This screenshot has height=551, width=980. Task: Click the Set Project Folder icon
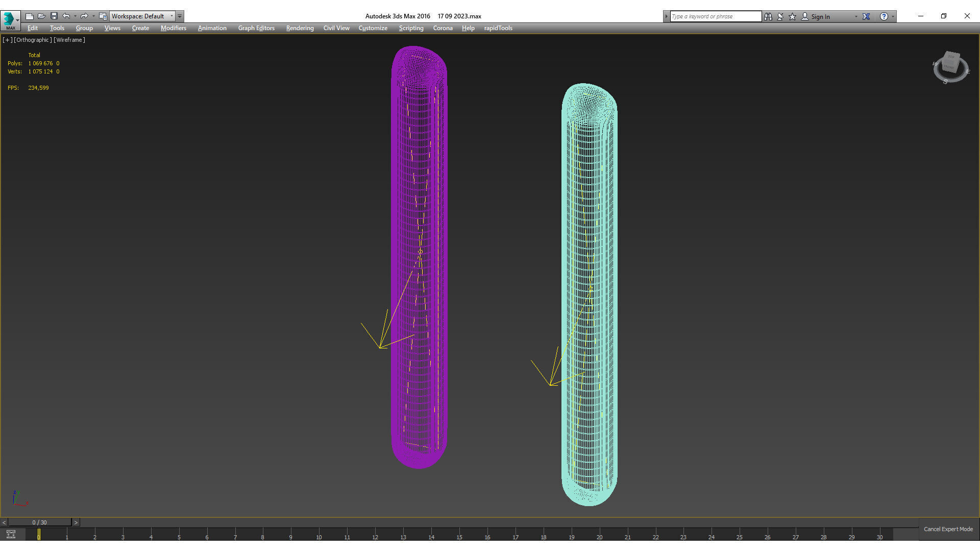103,16
